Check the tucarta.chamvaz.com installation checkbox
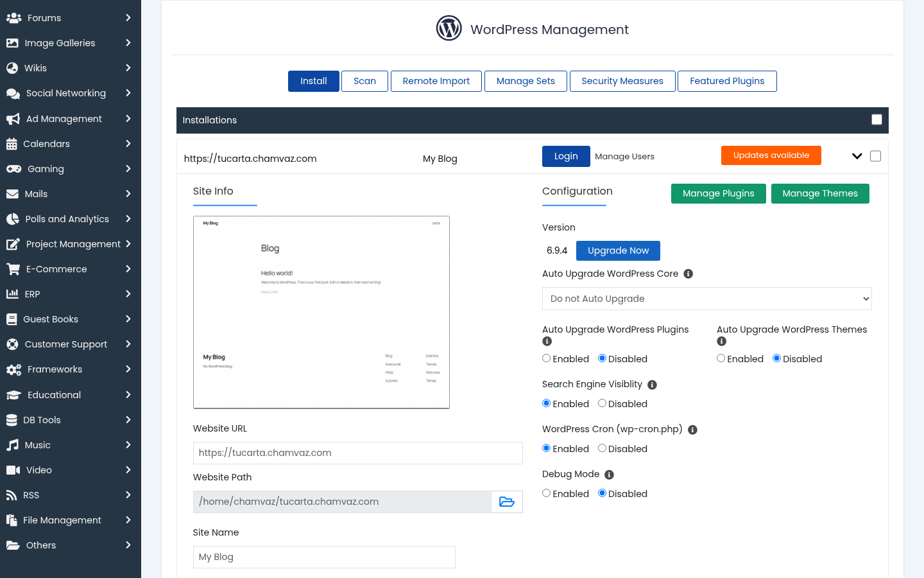924x578 pixels. tap(875, 156)
